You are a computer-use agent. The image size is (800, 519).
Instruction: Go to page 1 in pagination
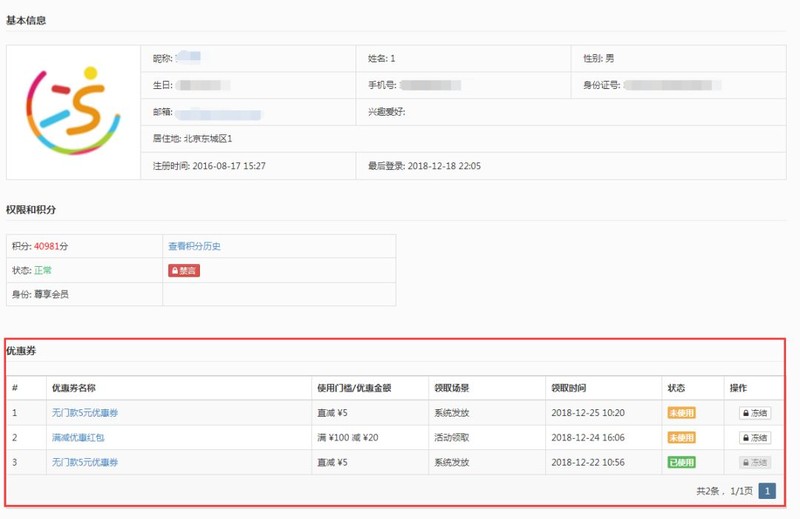[767, 491]
